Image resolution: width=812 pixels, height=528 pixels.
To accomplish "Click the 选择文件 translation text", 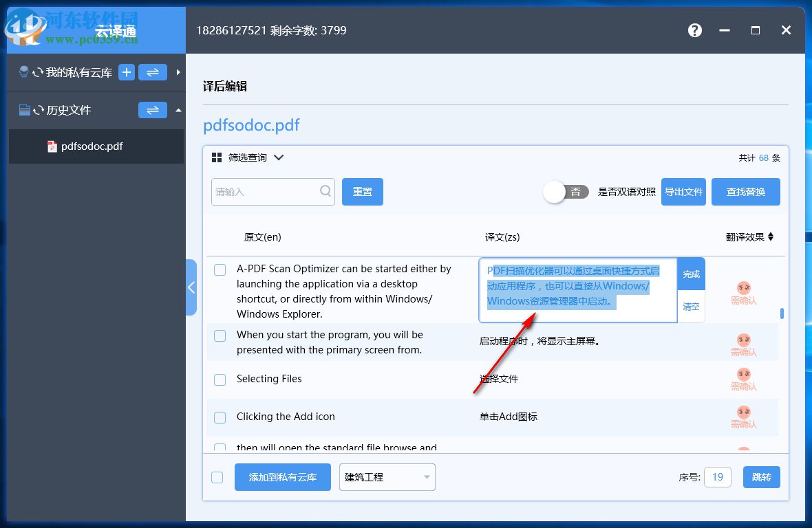I will click(x=499, y=379).
